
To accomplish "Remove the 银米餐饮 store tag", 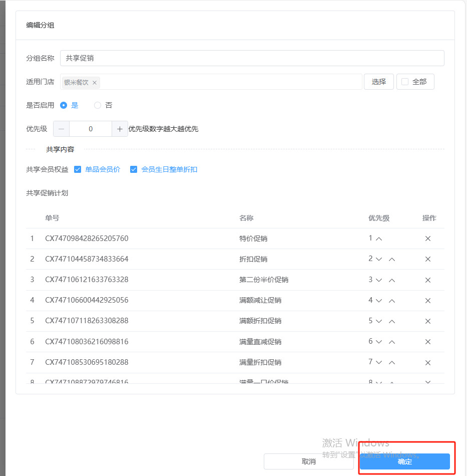I will [x=95, y=83].
